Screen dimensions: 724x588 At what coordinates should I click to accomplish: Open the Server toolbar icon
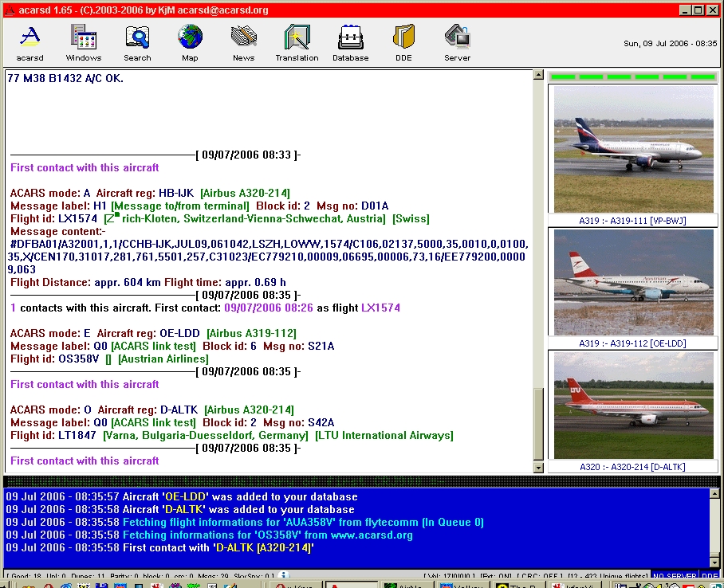coord(457,43)
